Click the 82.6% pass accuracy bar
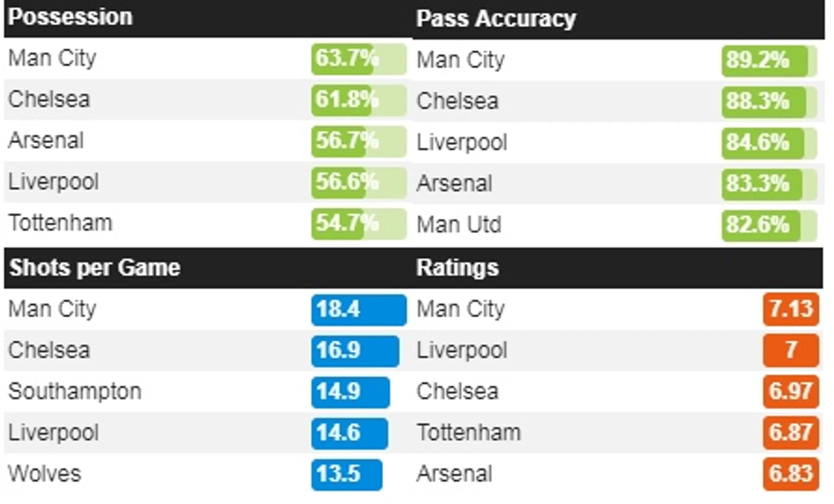This screenshot has height=504, width=834. [769, 225]
